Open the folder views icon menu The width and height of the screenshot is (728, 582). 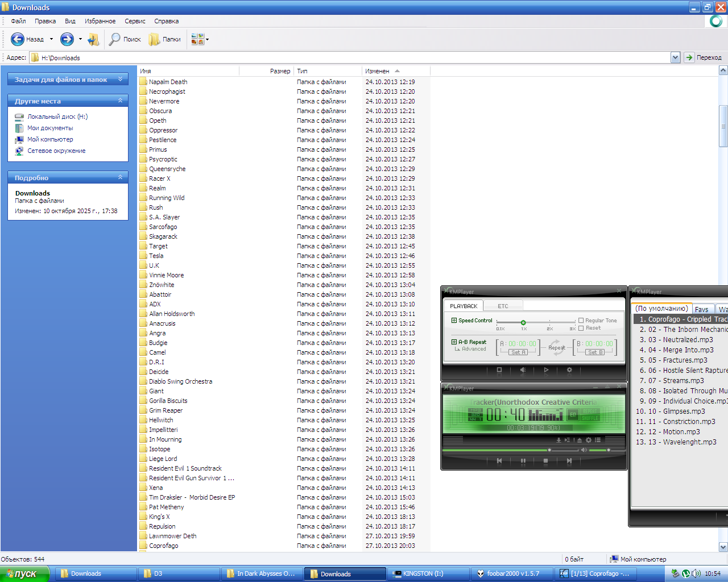(200, 39)
